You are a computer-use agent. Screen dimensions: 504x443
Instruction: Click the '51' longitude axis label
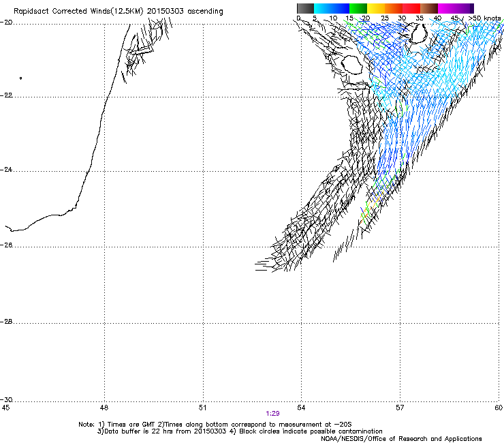[x=202, y=408]
